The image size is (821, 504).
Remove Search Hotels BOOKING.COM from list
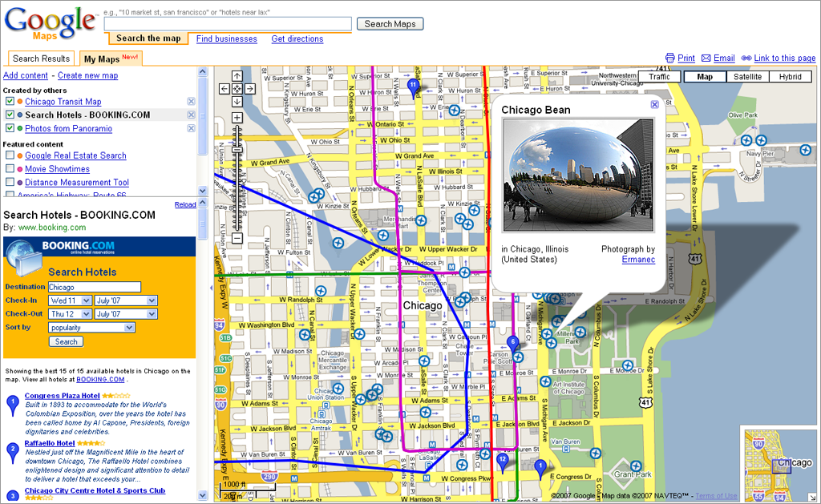pos(191,115)
